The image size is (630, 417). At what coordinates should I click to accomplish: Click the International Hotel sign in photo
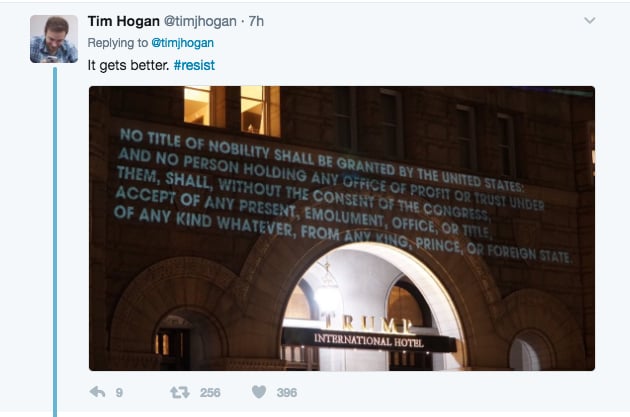click(x=368, y=341)
